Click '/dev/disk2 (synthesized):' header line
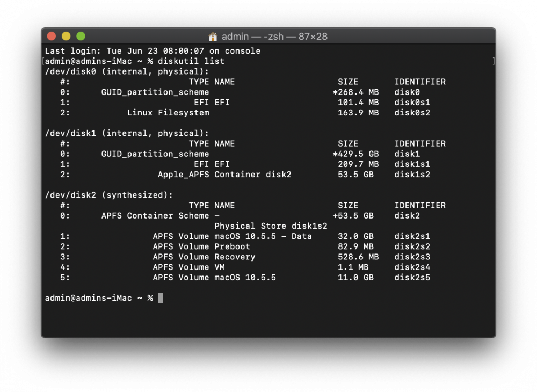 (109, 195)
